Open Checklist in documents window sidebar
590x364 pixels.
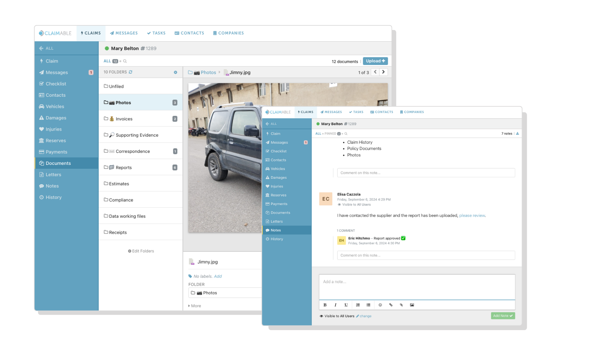click(x=66, y=84)
